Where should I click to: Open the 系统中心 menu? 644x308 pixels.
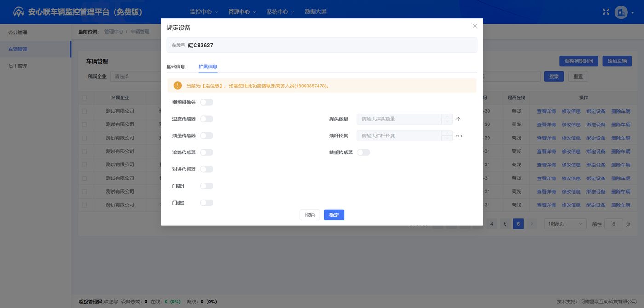point(280,12)
